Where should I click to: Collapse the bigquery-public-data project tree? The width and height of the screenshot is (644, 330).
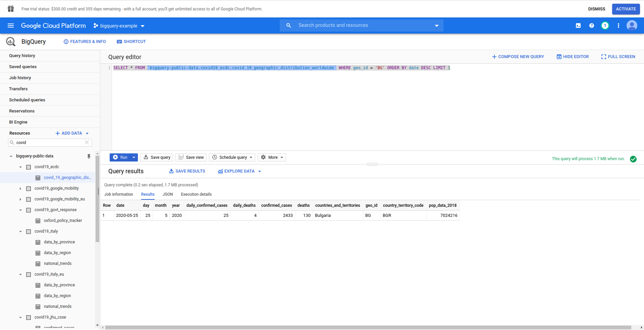point(11,156)
